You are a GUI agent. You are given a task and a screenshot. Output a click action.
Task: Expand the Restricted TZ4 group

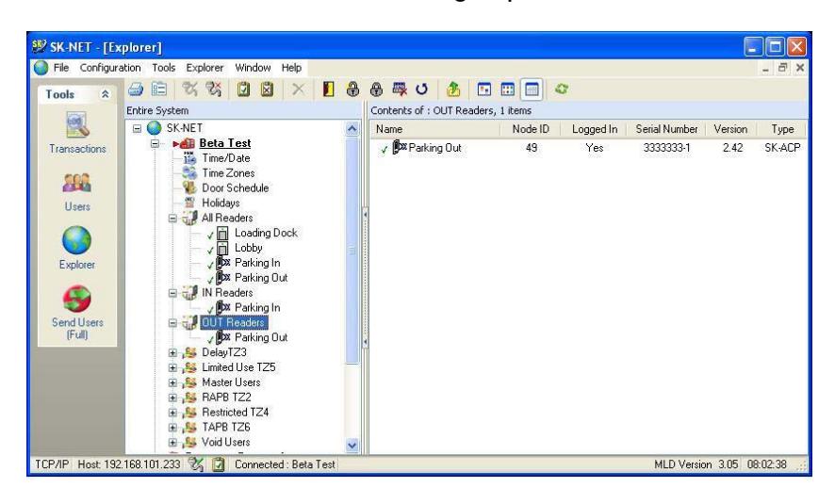tap(172, 412)
